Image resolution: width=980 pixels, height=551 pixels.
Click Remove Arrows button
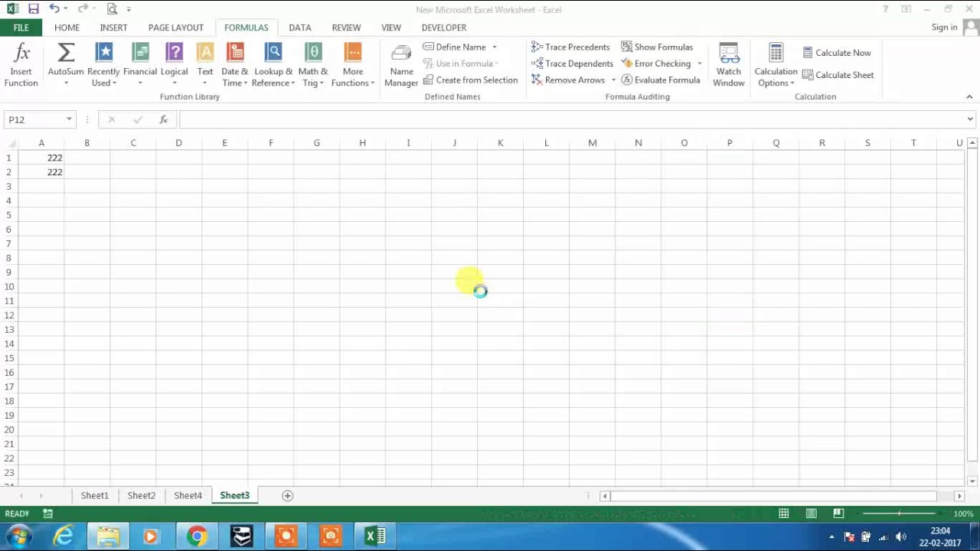(x=568, y=80)
